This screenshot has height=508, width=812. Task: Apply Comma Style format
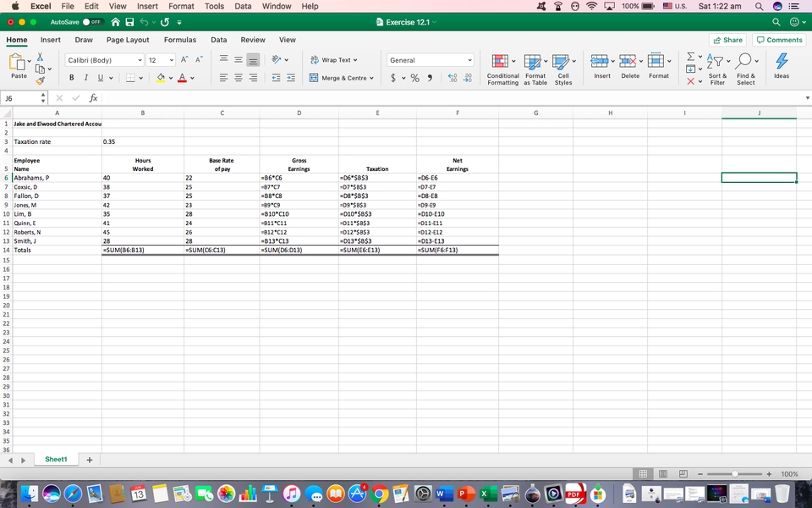tap(430, 78)
